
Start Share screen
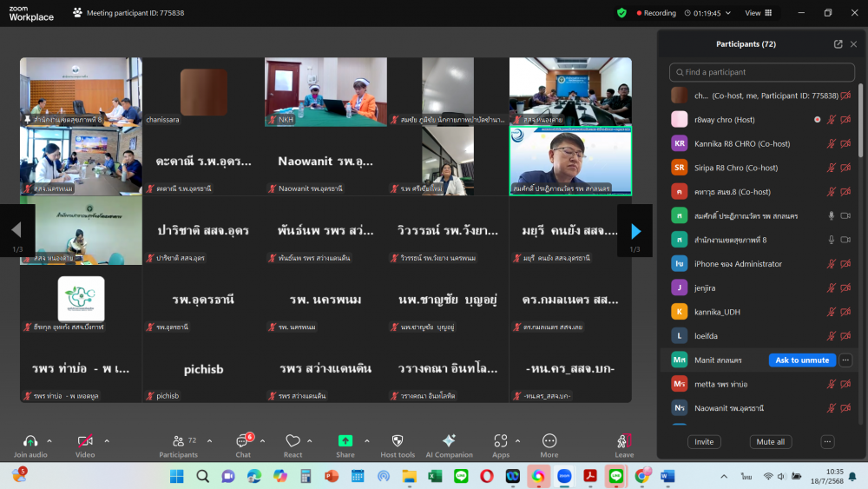345,441
